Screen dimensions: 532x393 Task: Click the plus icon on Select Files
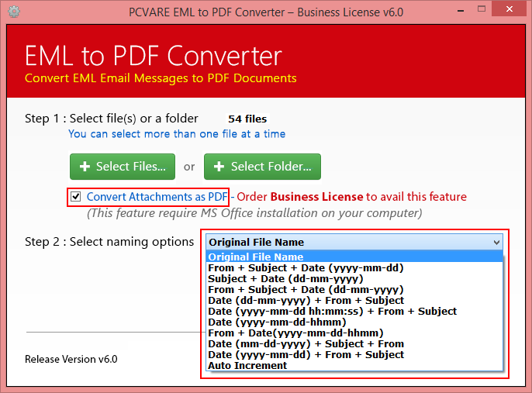pos(85,167)
